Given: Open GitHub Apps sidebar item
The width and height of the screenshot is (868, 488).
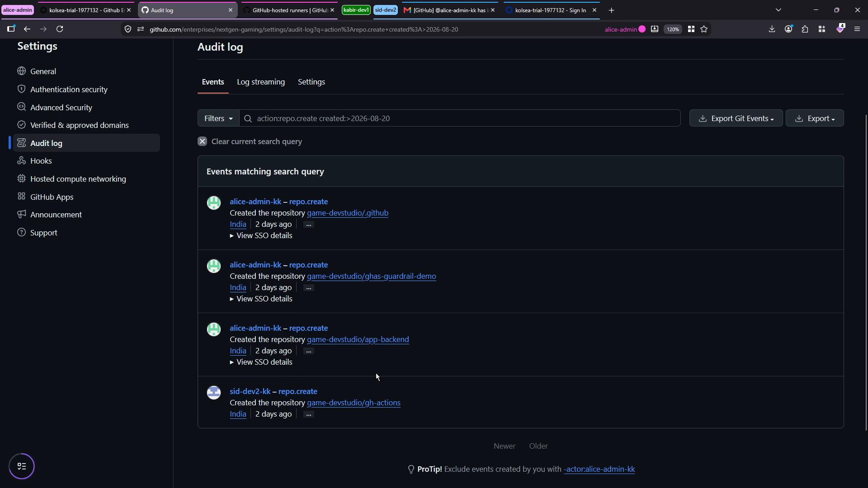Looking at the screenshot, I should point(52,197).
